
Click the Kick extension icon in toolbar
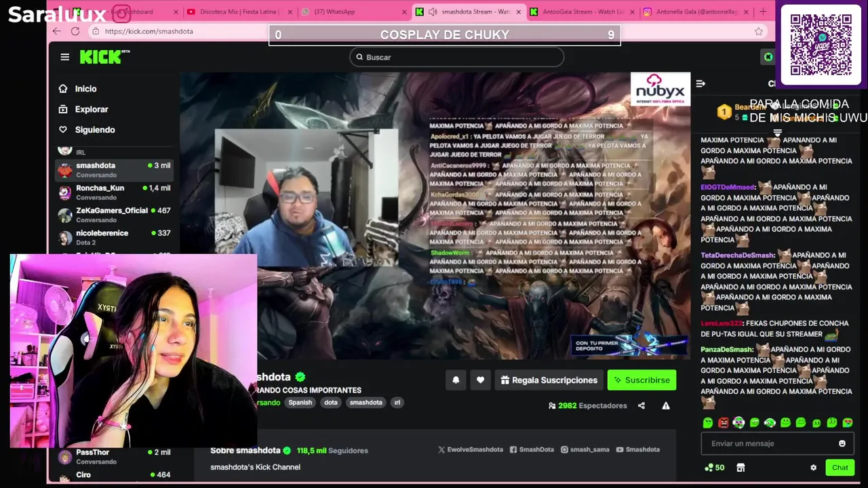point(768,57)
